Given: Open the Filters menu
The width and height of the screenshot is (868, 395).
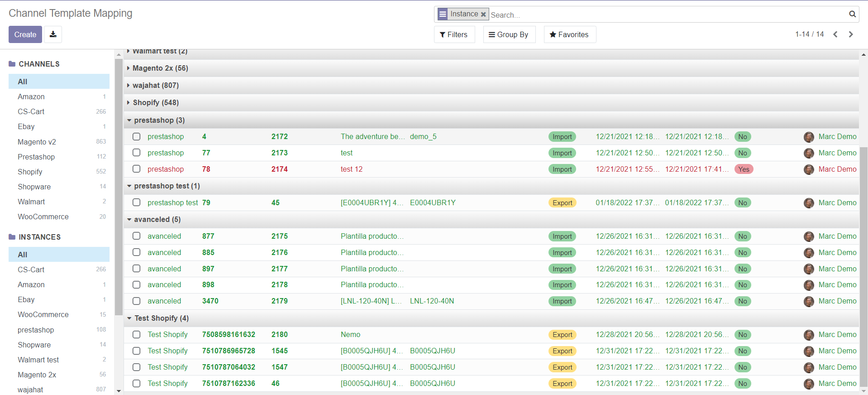Looking at the screenshot, I should 454,34.
